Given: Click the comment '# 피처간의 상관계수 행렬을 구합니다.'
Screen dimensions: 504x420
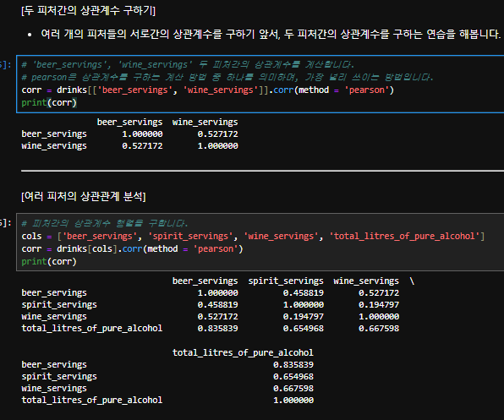Looking at the screenshot, I should pyautogui.click(x=105, y=223).
